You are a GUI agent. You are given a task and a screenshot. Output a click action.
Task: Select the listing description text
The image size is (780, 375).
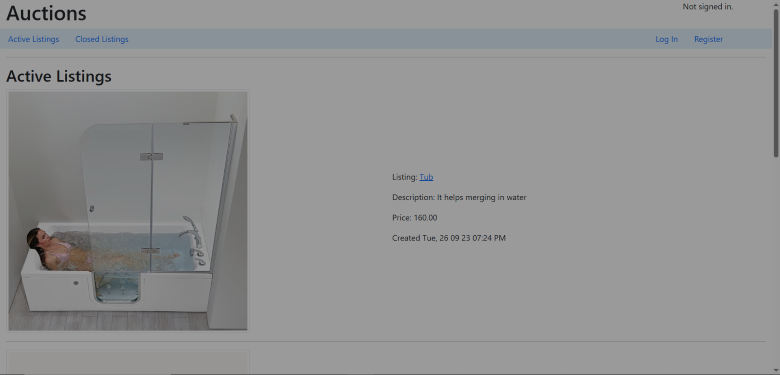459,197
